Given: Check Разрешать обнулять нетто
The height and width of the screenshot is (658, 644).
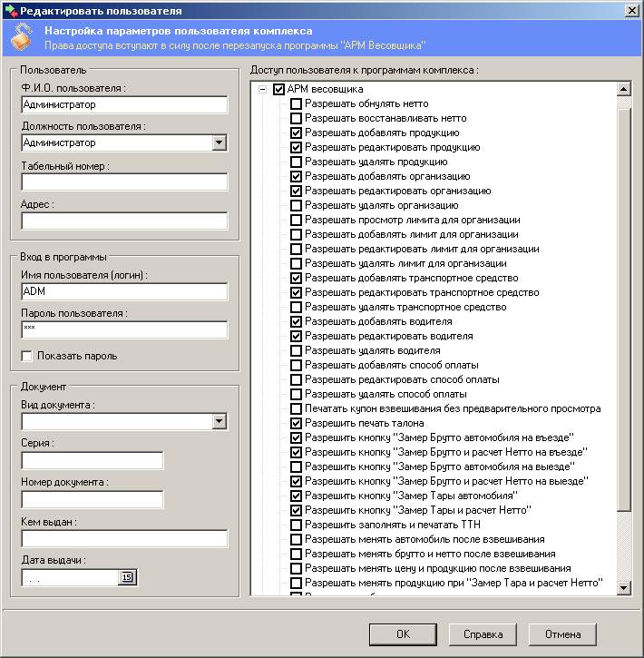Looking at the screenshot, I should [297, 104].
